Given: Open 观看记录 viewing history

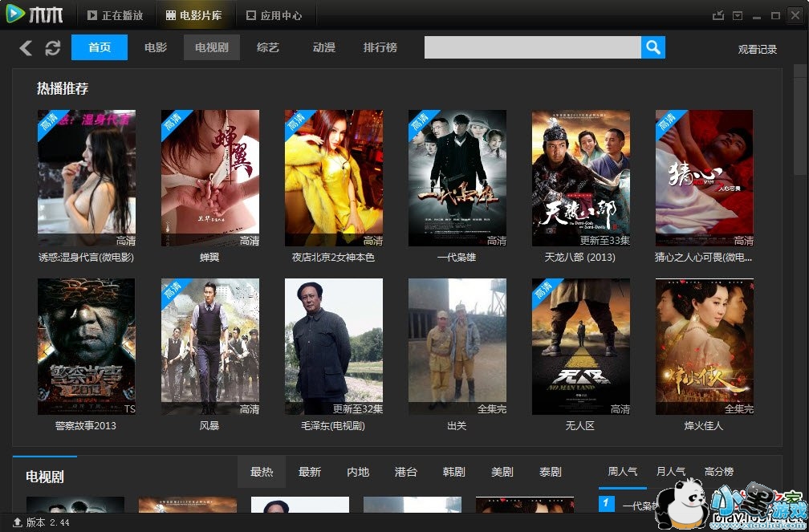Looking at the screenshot, I should [757, 50].
